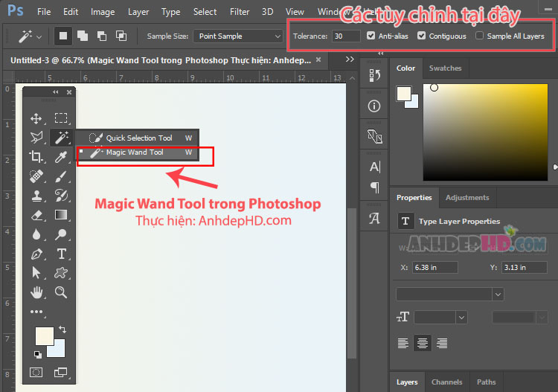Open the Edit Toolbar ellipsis
Screen dimensions: 558x392
tap(36, 312)
